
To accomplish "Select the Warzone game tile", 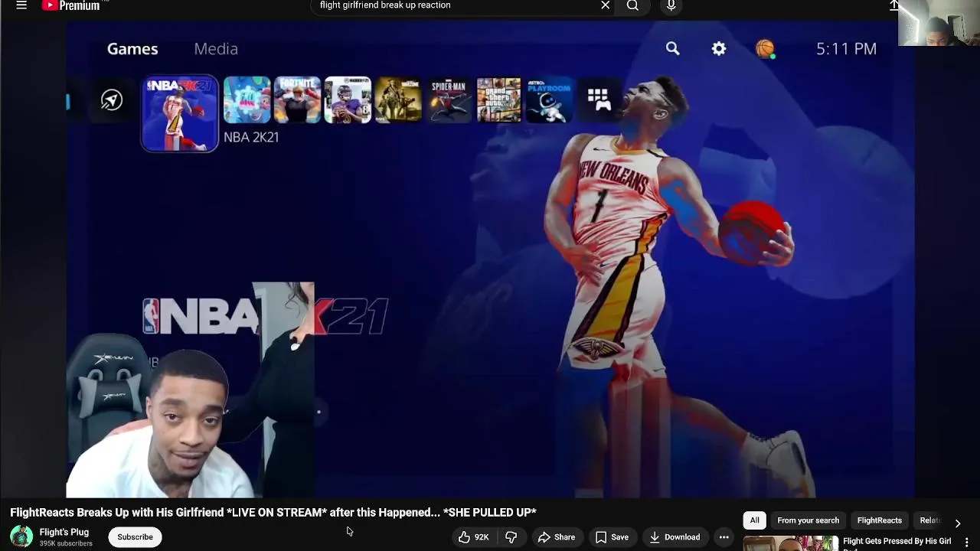I will [x=398, y=99].
